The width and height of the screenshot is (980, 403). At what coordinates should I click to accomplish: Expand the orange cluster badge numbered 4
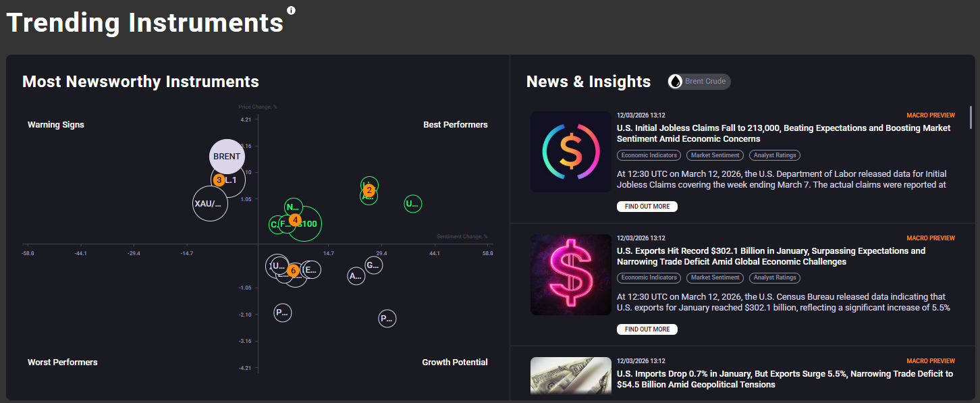295,219
